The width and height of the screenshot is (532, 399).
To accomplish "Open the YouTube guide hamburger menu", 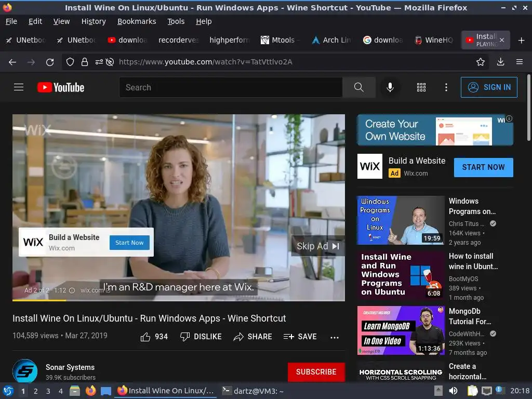I will point(19,87).
